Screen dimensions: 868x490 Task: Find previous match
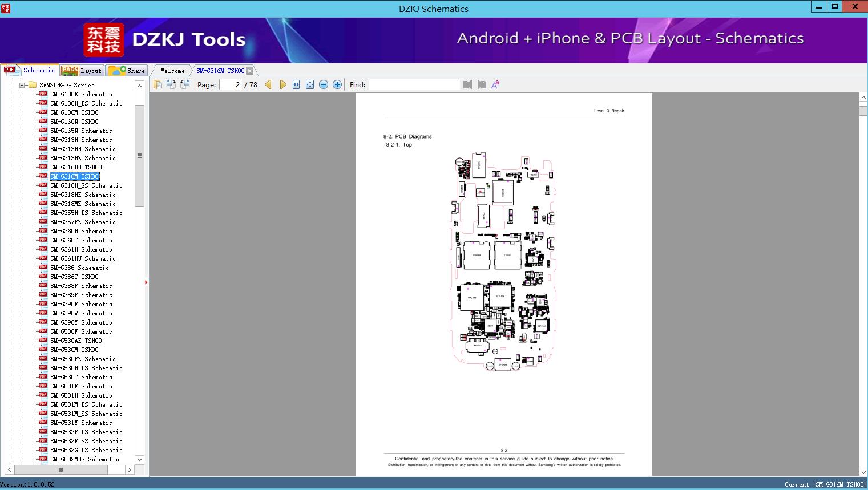pos(468,84)
